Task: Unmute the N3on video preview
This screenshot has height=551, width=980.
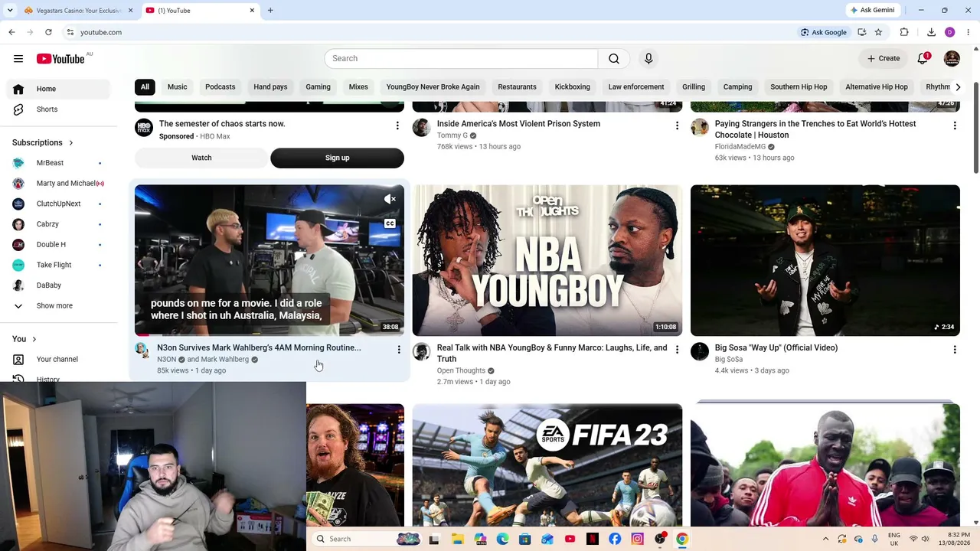Action: (x=390, y=200)
